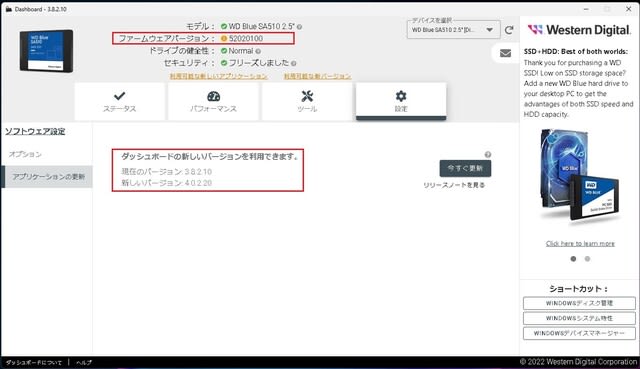Click the question mark help icon above update button

coord(488,154)
